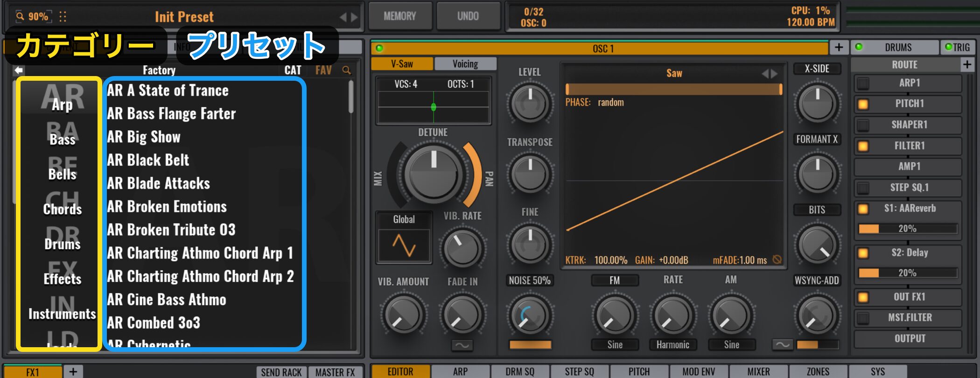Switch to the MIXER tab
The height and width of the screenshot is (378, 980).
tap(758, 371)
